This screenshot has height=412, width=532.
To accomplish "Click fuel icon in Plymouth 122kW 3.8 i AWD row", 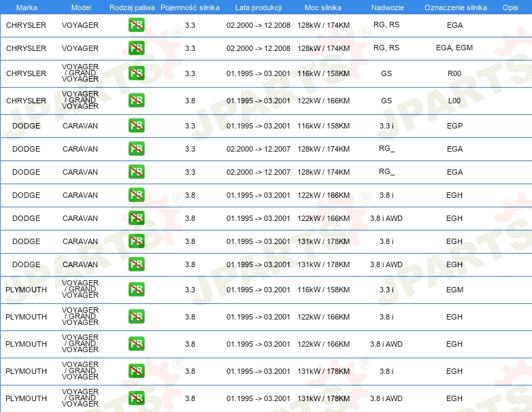I will click(x=136, y=343).
